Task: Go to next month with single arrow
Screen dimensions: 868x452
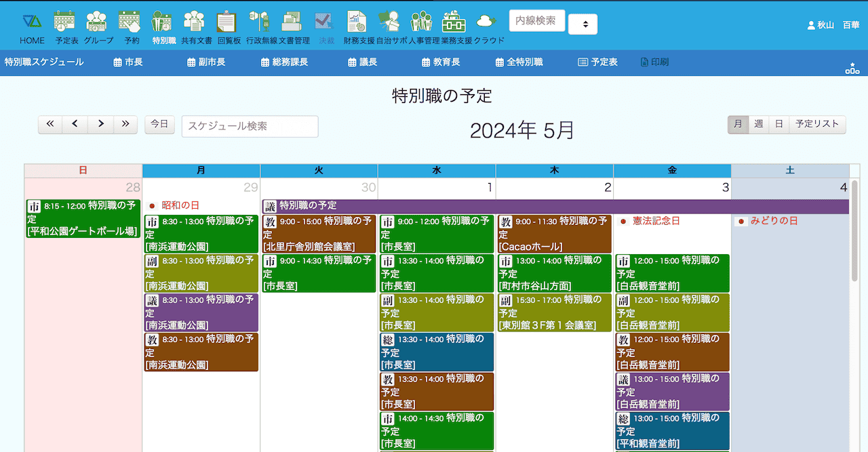Action: (x=100, y=124)
